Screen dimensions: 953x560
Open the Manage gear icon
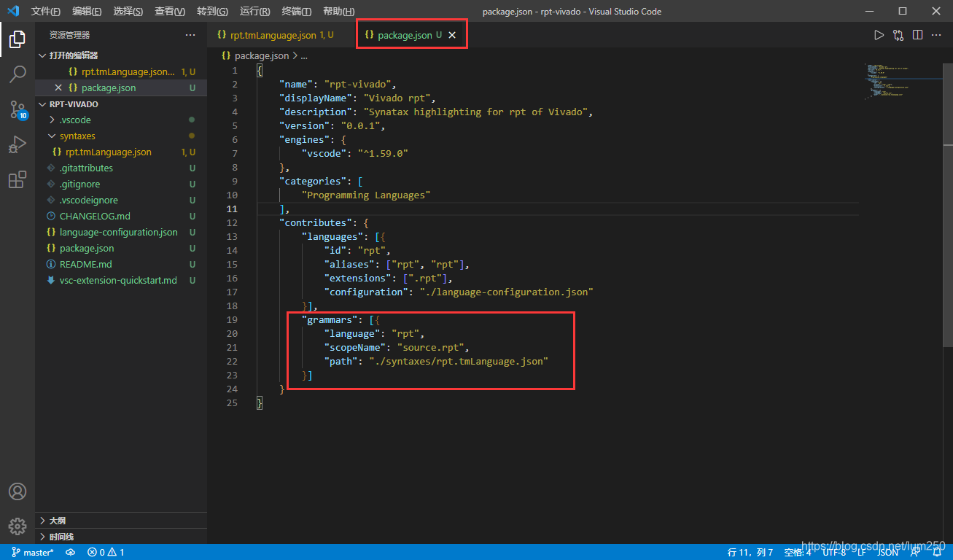coord(17,526)
